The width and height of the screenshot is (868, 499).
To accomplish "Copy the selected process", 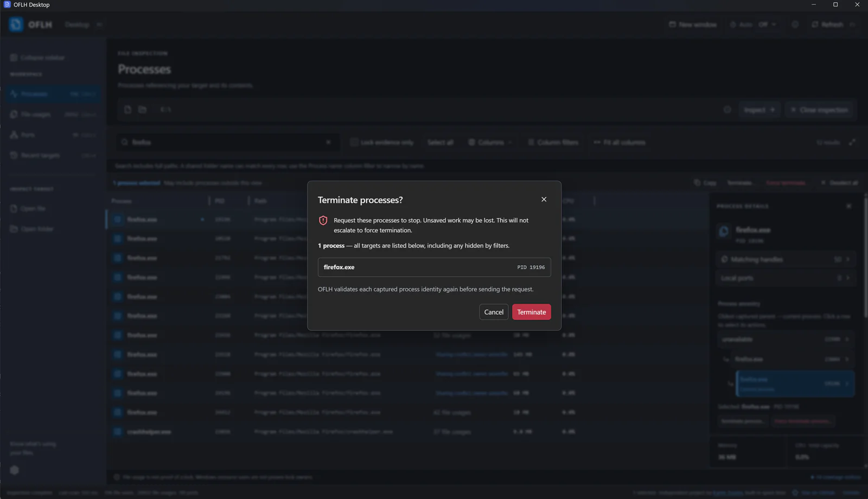I will click(x=705, y=183).
